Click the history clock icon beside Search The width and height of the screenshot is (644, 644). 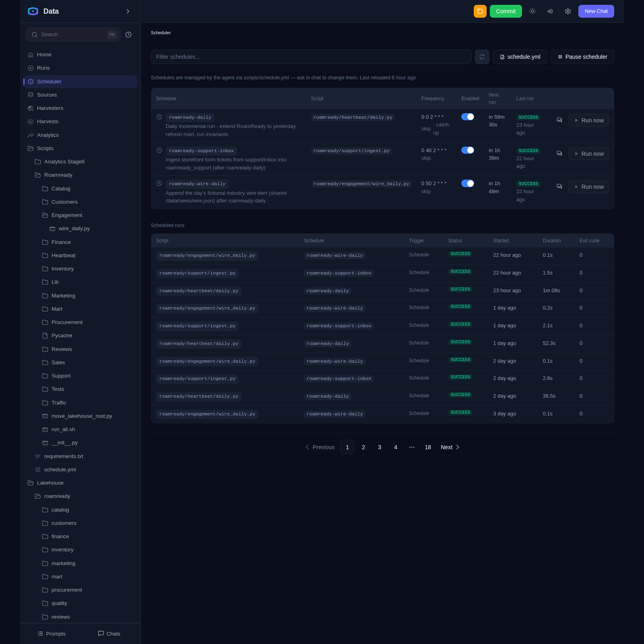pyautogui.click(x=128, y=35)
